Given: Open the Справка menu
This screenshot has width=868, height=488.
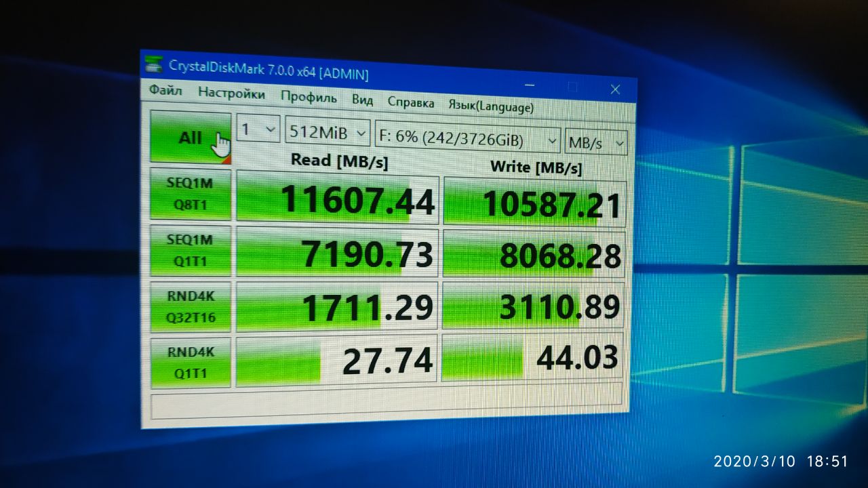Looking at the screenshot, I should 410,102.
